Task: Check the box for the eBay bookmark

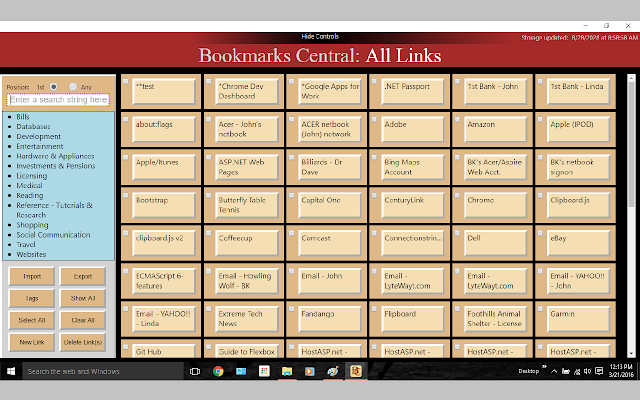Action: pyautogui.click(x=540, y=233)
